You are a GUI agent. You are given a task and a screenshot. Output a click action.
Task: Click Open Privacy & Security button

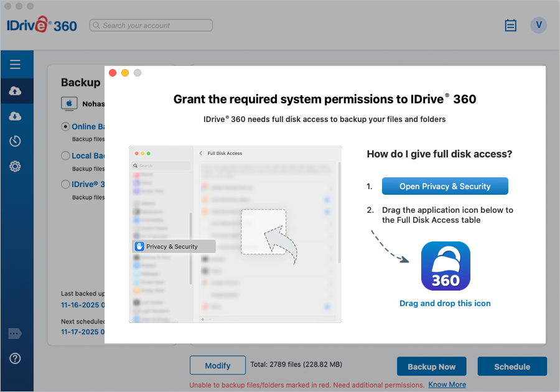(x=445, y=186)
